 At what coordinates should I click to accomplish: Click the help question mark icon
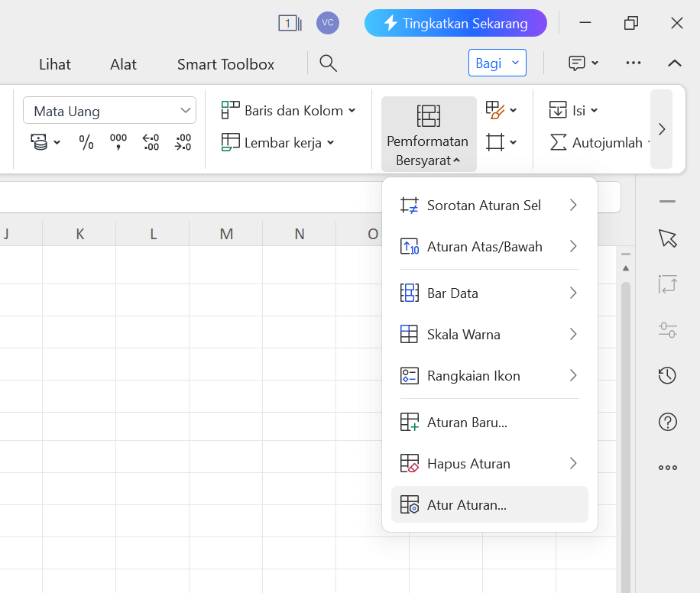click(667, 421)
